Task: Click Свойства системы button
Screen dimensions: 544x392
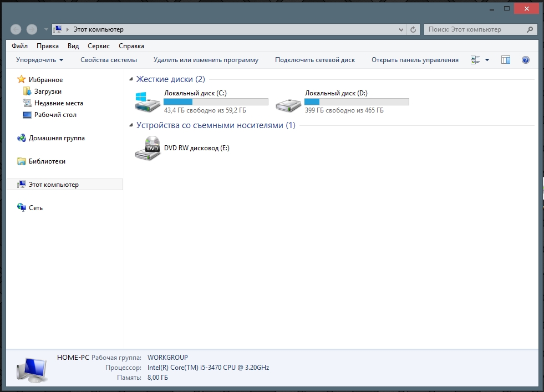Action: pyautogui.click(x=109, y=60)
